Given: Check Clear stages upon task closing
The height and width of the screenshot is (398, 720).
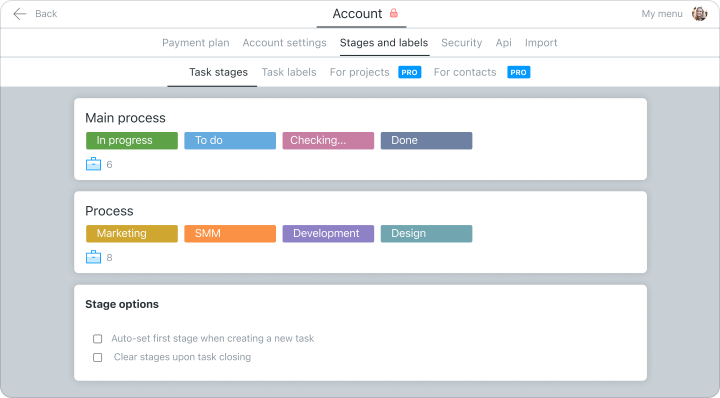Looking at the screenshot, I should tap(97, 357).
